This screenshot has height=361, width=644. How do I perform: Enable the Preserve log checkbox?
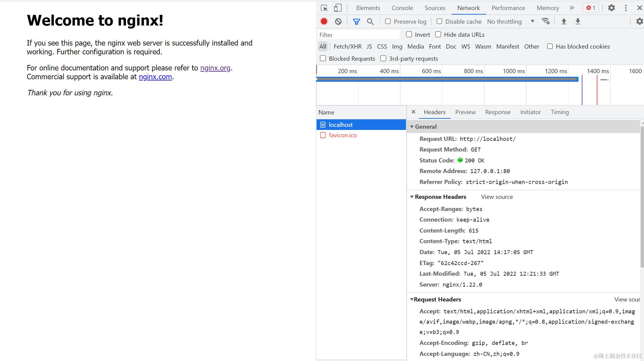pyautogui.click(x=388, y=21)
